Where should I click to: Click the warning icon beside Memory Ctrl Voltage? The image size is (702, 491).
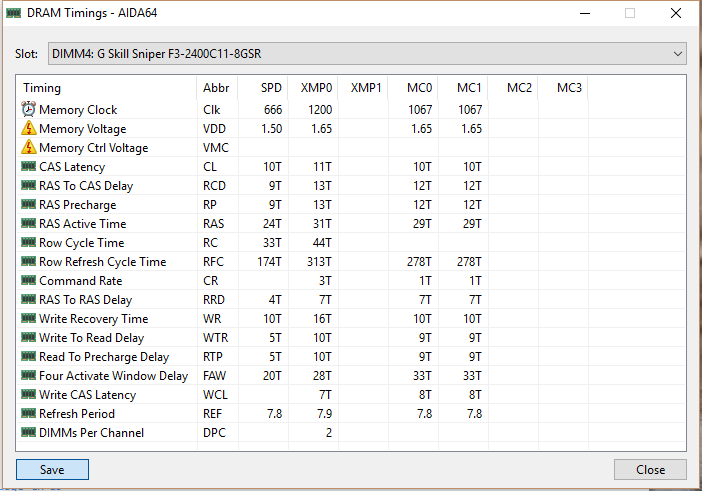[29, 147]
